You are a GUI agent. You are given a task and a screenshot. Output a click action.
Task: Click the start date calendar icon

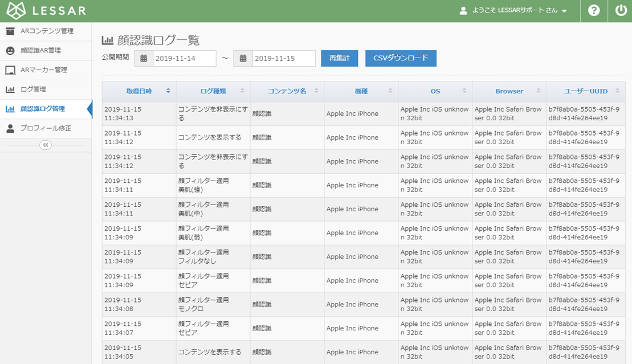click(144, 59)
